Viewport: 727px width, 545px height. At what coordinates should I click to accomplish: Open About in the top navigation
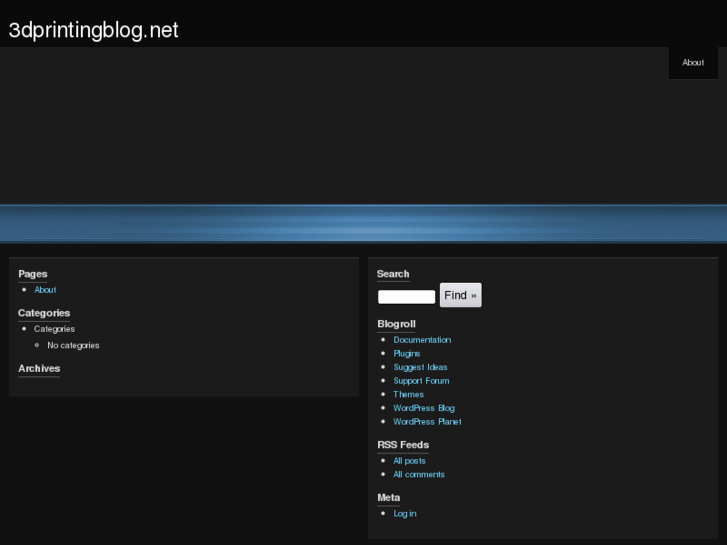tap(693, 63)
